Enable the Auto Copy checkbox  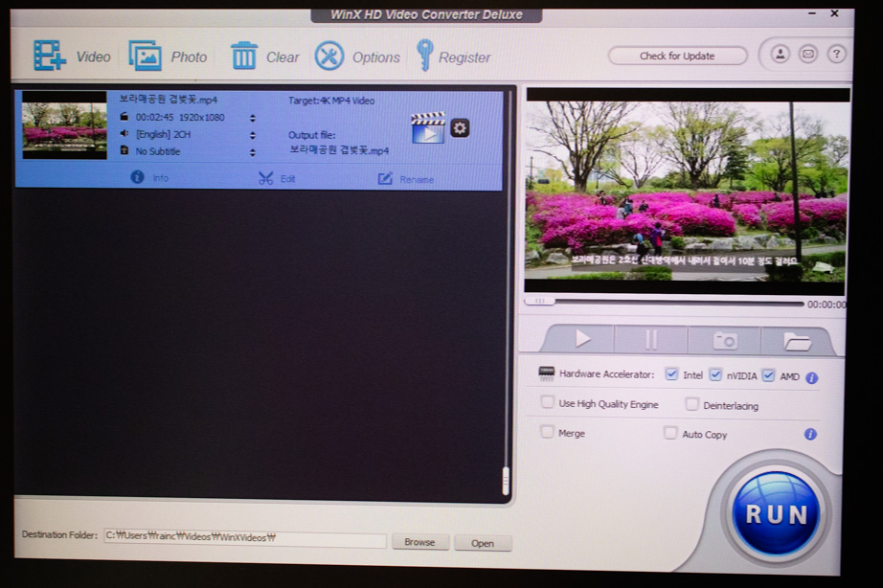pyautogui.click(x=670, y=433)
